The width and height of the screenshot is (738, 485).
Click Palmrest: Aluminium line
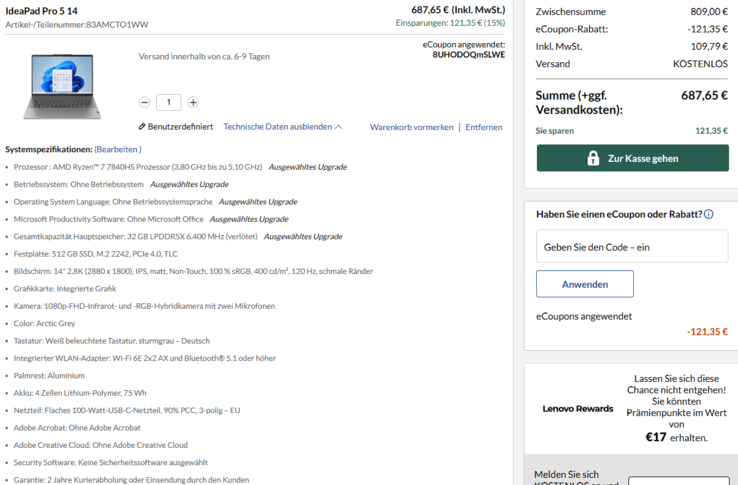pos(49,375)
